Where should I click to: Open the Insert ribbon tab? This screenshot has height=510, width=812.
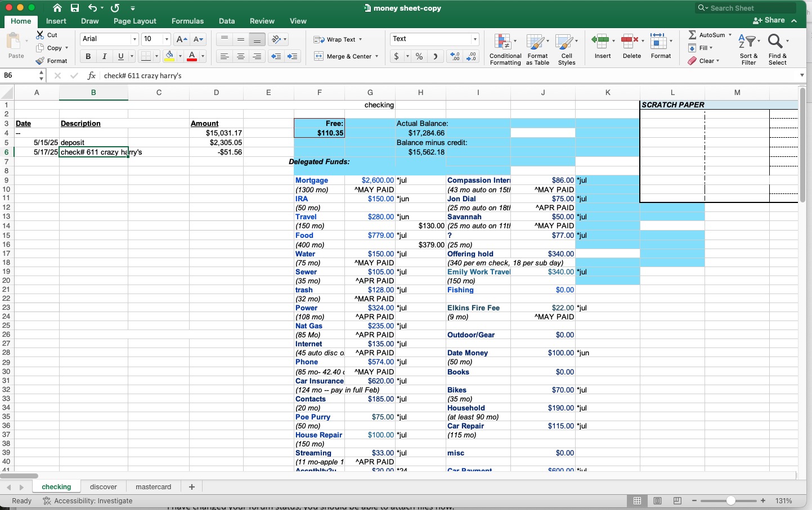click(x=56, y=21)
